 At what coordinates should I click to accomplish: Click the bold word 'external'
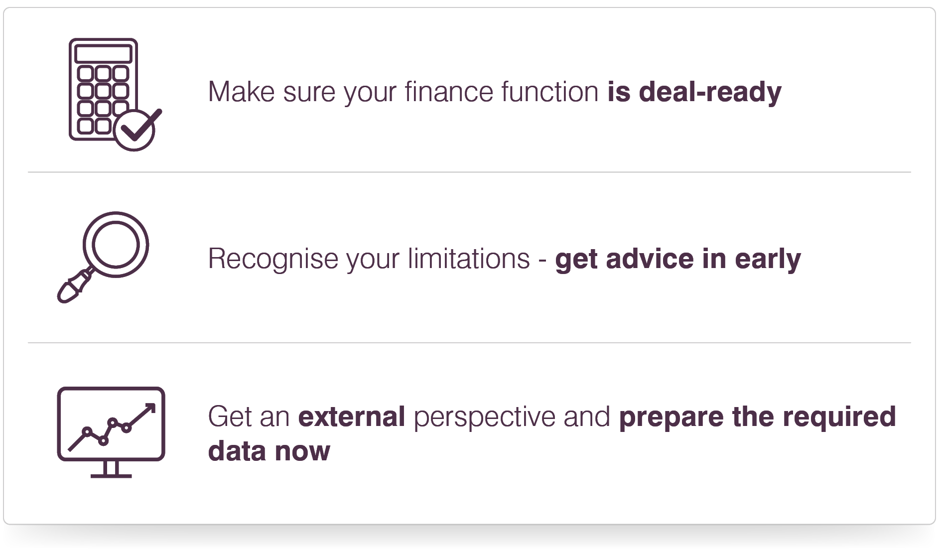[x=352, y=416]
